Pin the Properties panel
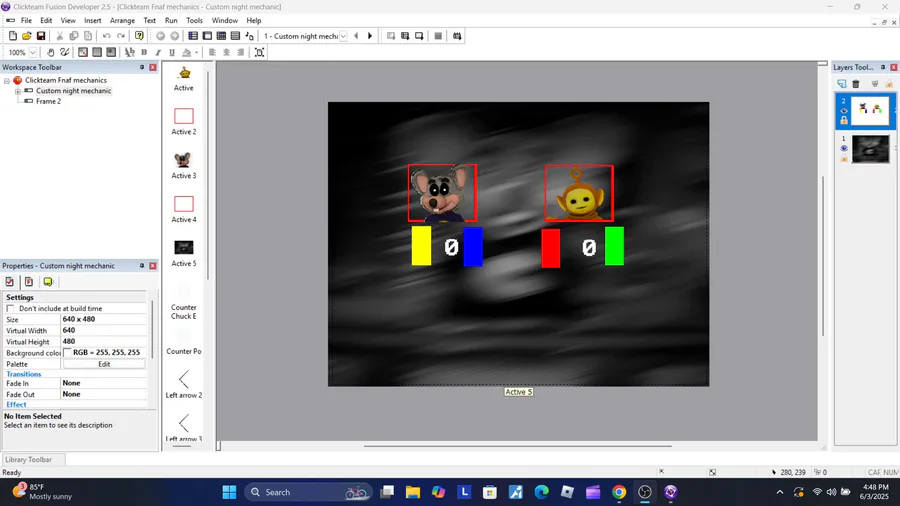 tap(142, 266)
